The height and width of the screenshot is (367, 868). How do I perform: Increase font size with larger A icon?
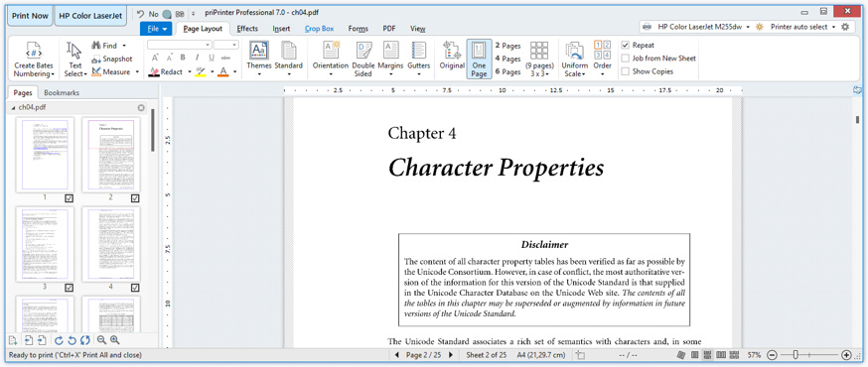(155, 58)
